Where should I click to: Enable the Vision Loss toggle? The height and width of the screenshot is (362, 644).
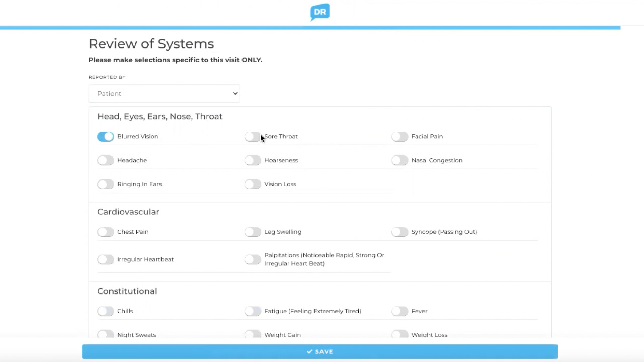click(x=253, y=184)
